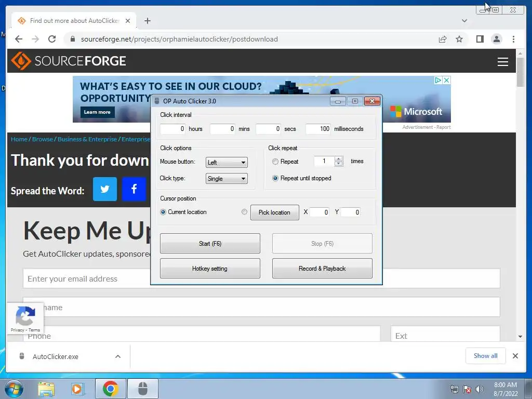Click the share page icon in address bar

coord(443,39)
